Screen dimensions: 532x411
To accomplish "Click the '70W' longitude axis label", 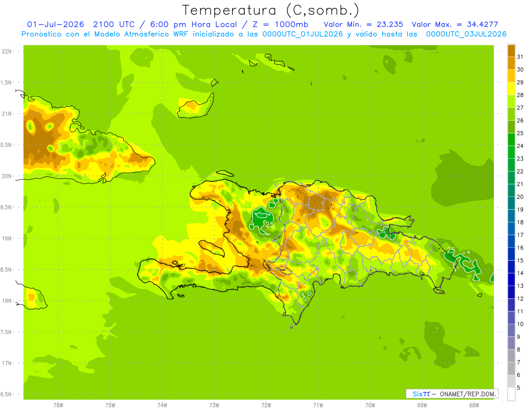I will [x=370, y=405].
